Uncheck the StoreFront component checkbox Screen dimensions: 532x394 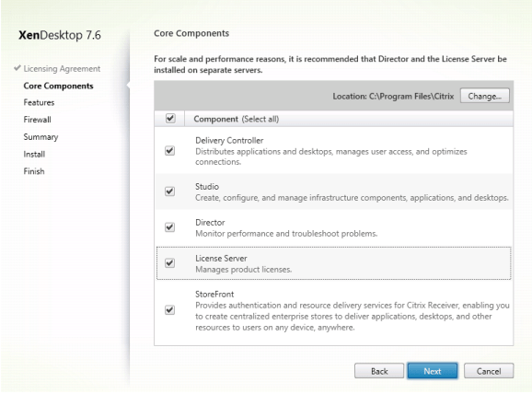tap(169, 310)
